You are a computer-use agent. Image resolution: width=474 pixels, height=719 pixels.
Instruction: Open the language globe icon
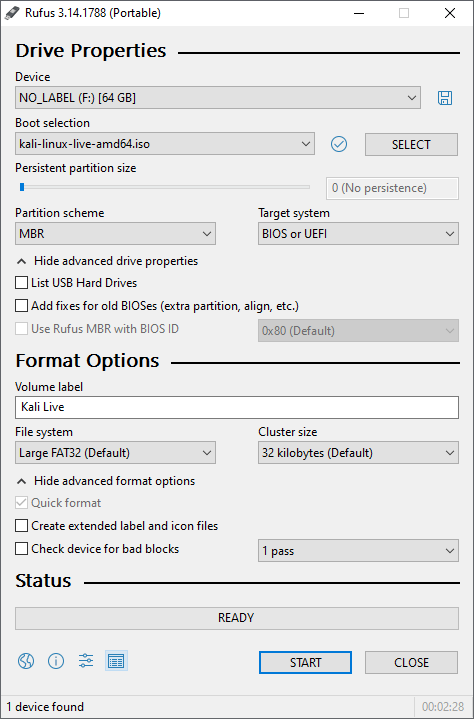tap(26, 661)
